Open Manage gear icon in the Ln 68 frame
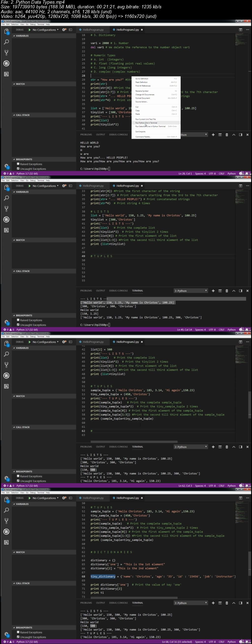Image resolution: width=252 pixels, height=644 pixels. coord(6,634)
